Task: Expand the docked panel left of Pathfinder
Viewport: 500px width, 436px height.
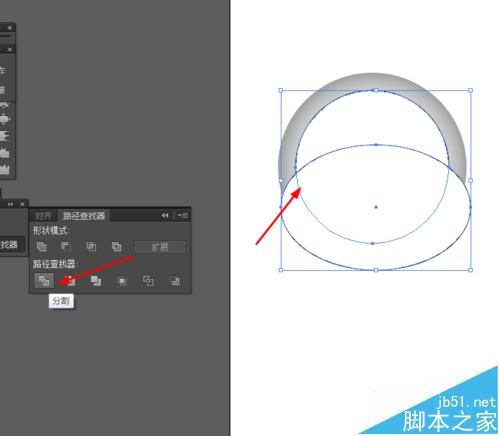Action: coord(11,204)
